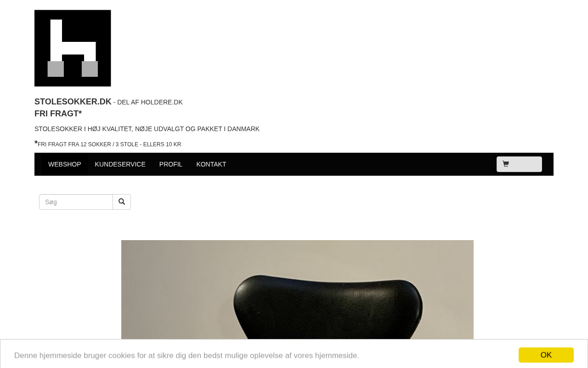Select KONTAKT in the navigation bar
This screenshot has width=588, height=368.
[x=211, y=164]
